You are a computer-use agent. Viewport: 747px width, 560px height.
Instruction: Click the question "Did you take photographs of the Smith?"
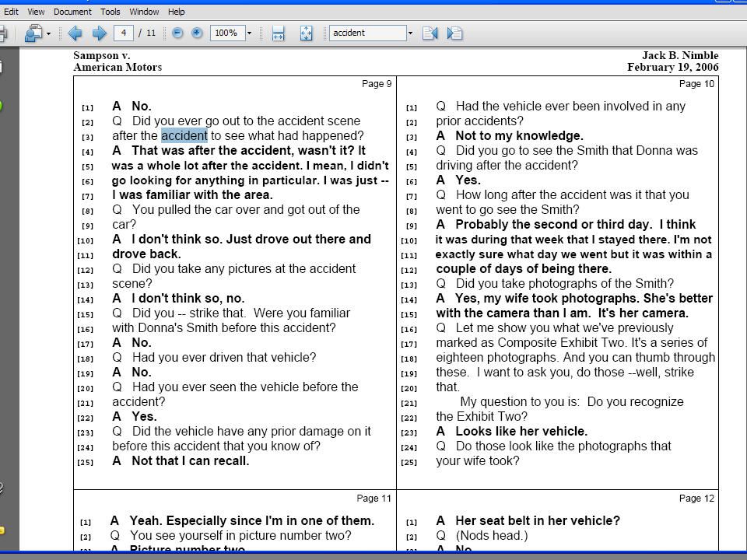point(565,283)
